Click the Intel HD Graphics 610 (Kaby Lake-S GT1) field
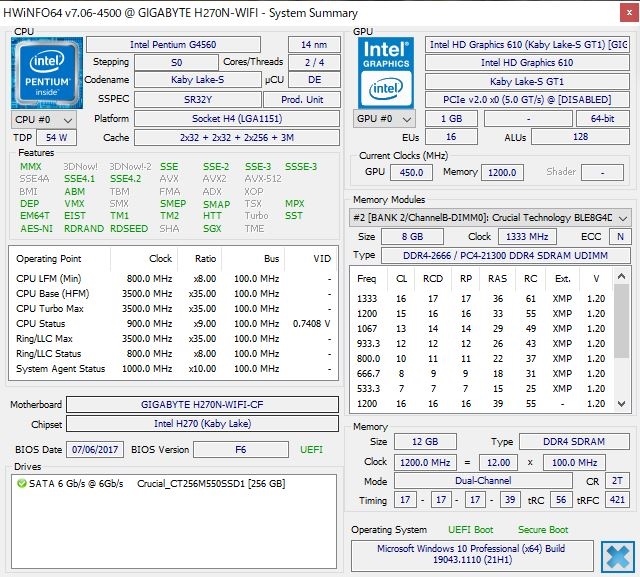This screenshot has height=577, width=640. click(x=527, y=44)
